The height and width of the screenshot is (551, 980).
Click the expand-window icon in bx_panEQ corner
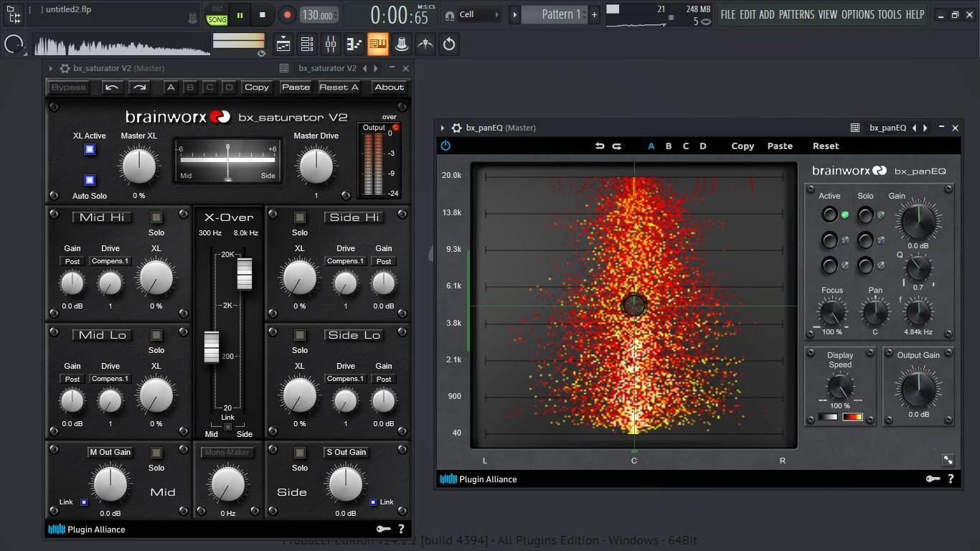(x=948, y=460)
